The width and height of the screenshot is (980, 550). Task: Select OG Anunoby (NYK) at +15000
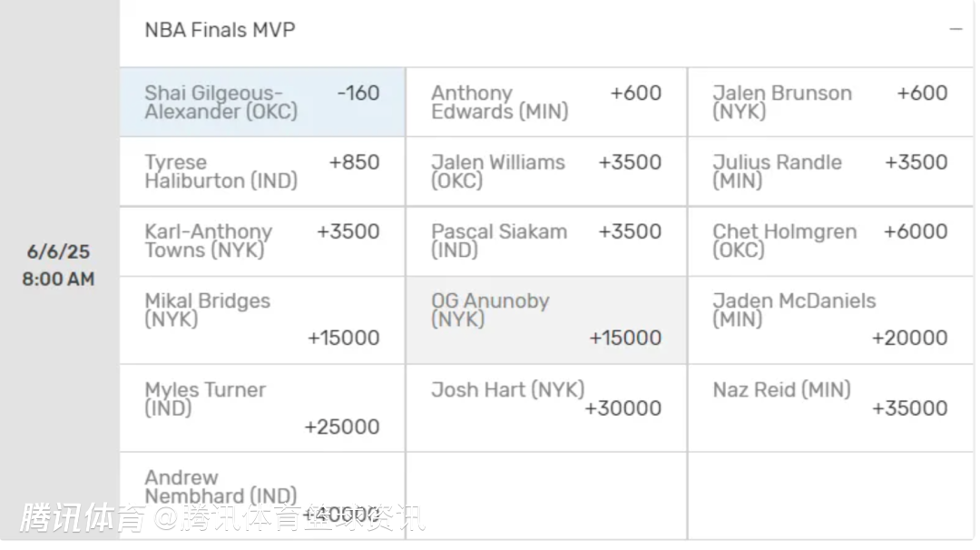click(x=545, y=320)
